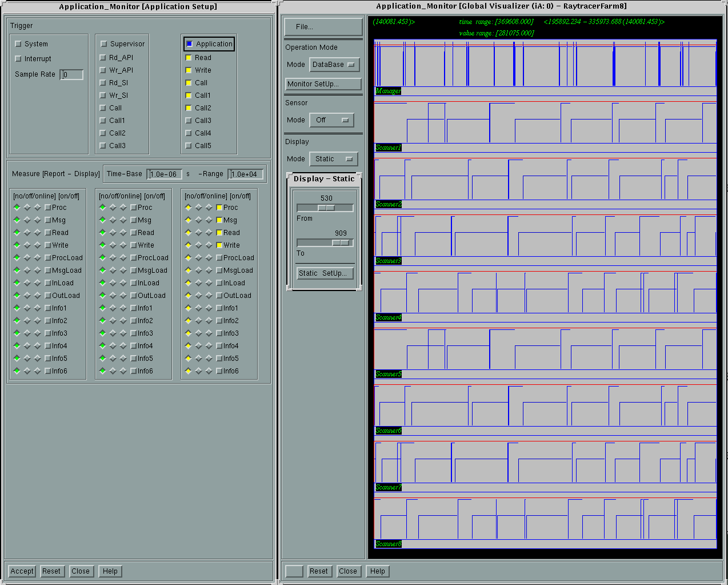Click Reset in Application Setup window
The image size is (728, 585).
tap(51, 571)
